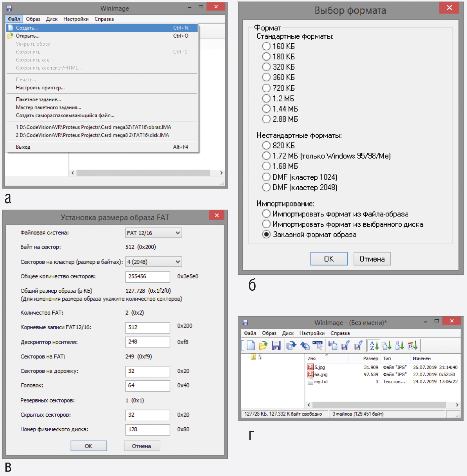467x476 pixels.
Task: Click Выход in the Файл menu
Action: 102,147
